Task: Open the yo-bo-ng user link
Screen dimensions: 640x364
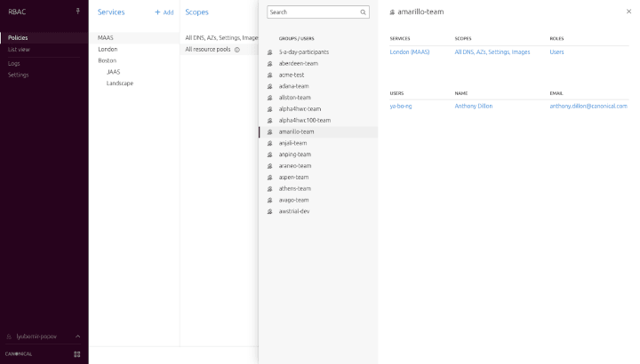Action: [x=400, y=106]
